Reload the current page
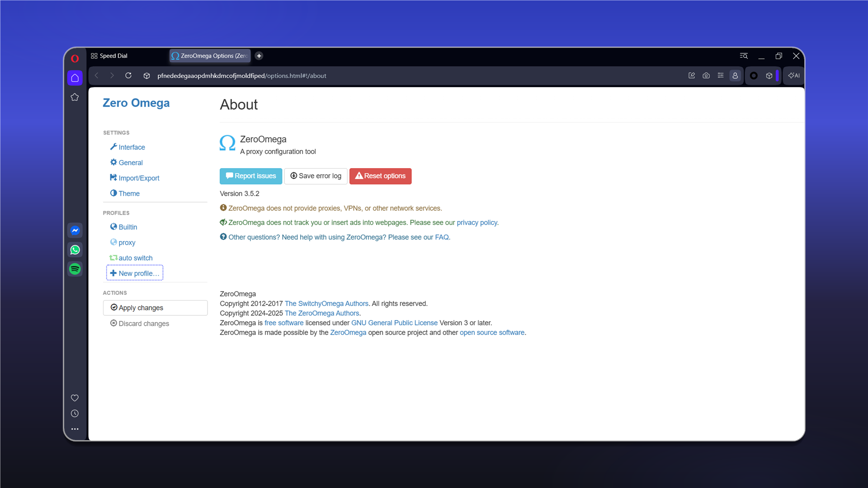The height and width of the screenshot is (488, 868). click(128, 75)
